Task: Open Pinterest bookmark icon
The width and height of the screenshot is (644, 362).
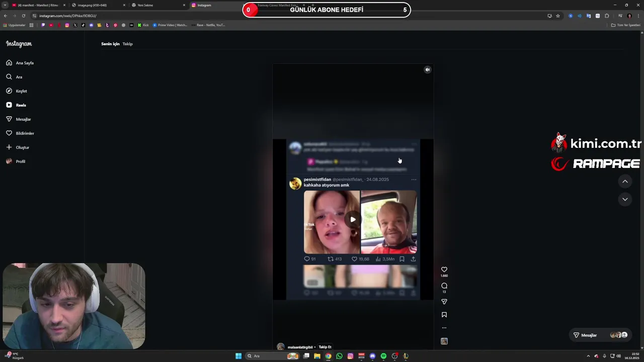Action: click(115, 25)
